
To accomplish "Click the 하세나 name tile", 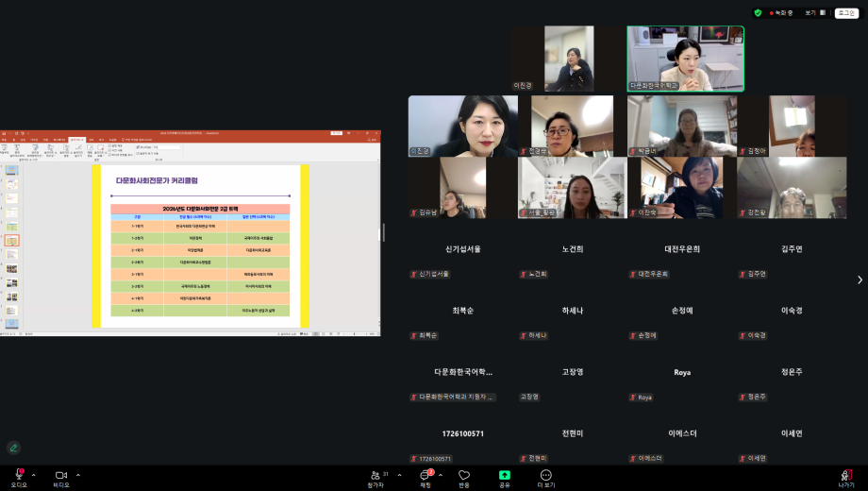I will pyautogui.click(x=573, y=311).
